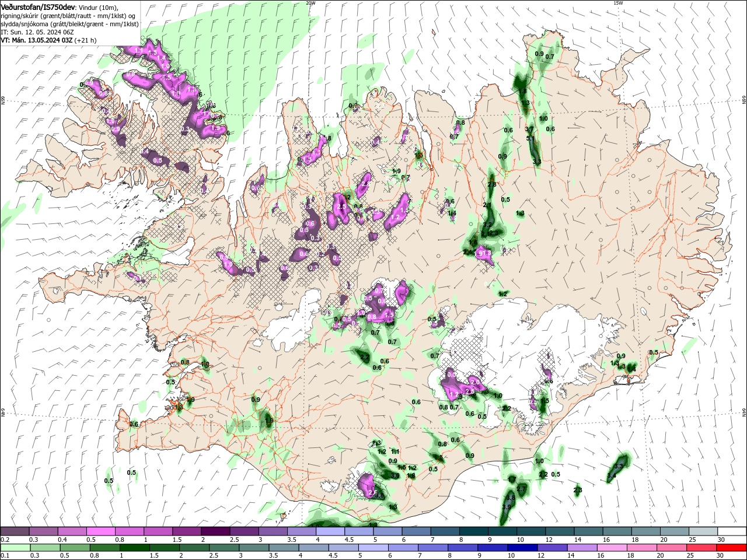747x560 pixels.
Task: Pick the mauve 0.3 snow legend swatch
Action: [x=43, y=531]
